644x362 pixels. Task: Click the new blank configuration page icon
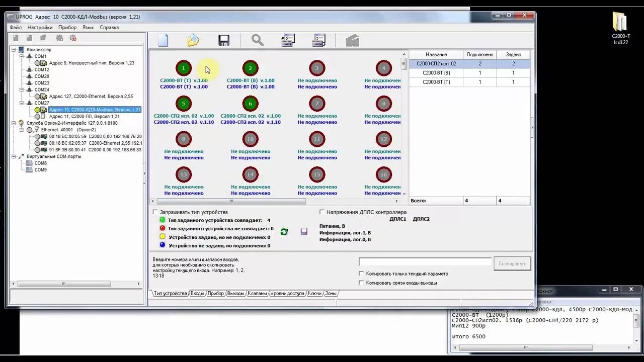[163, 40]
